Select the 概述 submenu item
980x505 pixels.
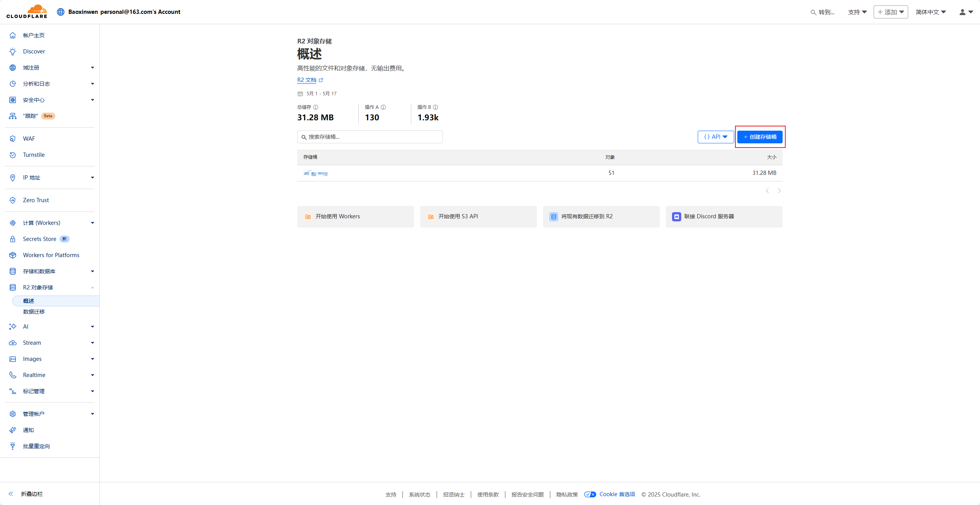click(56, 301)
